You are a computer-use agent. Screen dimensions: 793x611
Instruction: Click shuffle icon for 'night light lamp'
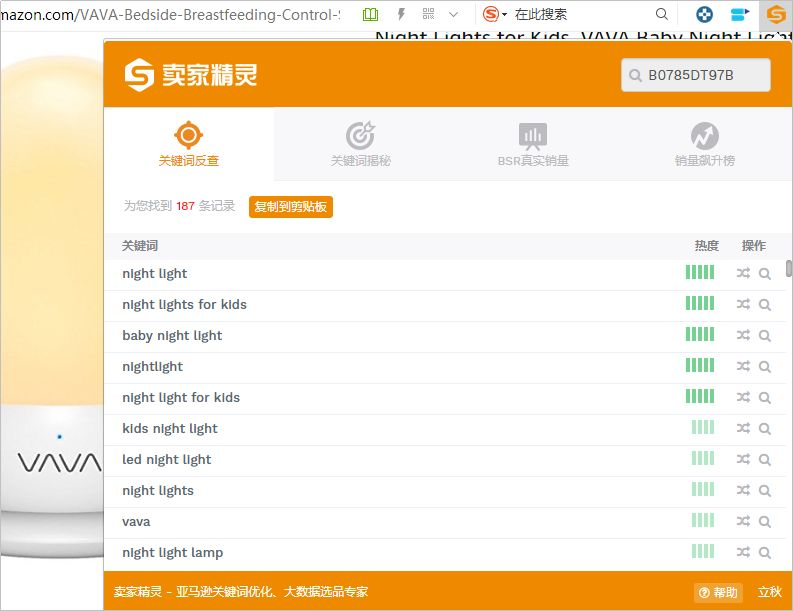pos(743,552)
